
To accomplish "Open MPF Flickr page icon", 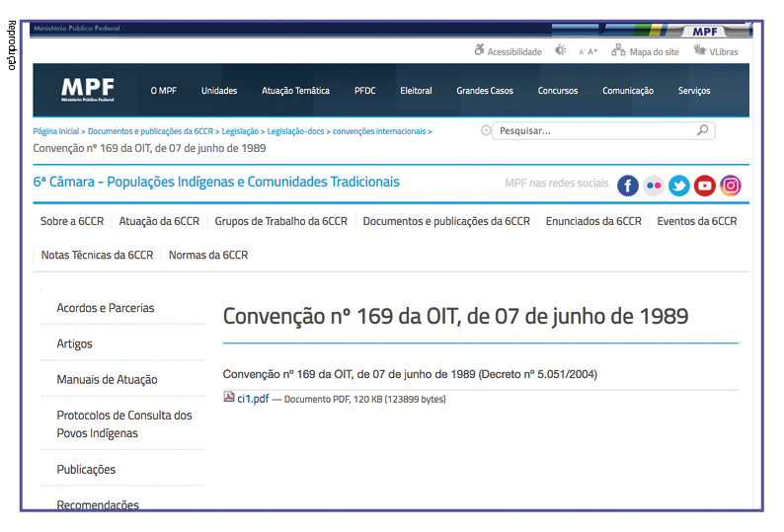I will click(x=654, y=186).
